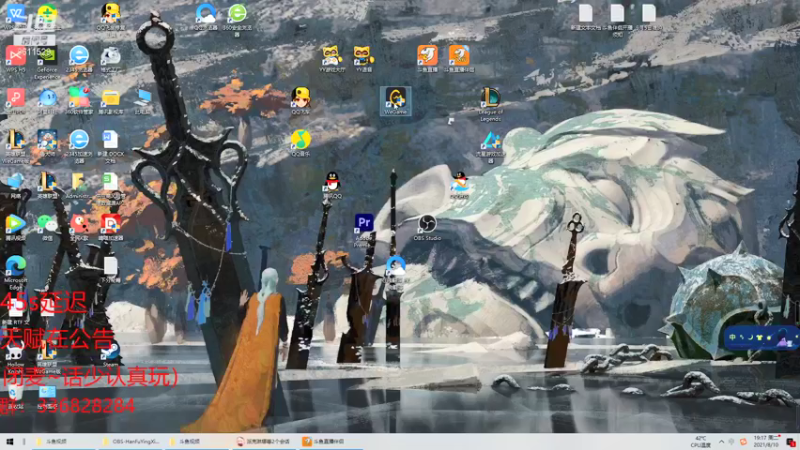This screenshot has width=800, height=450.
Task: Open the 腾讯QQ penguin shortcut
Action: click(x=332, y=185)
